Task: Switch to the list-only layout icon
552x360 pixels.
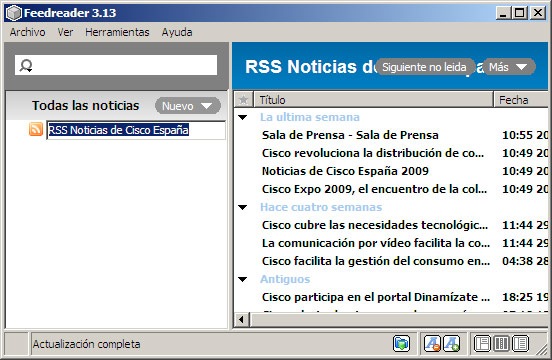Action: [520, 344]
